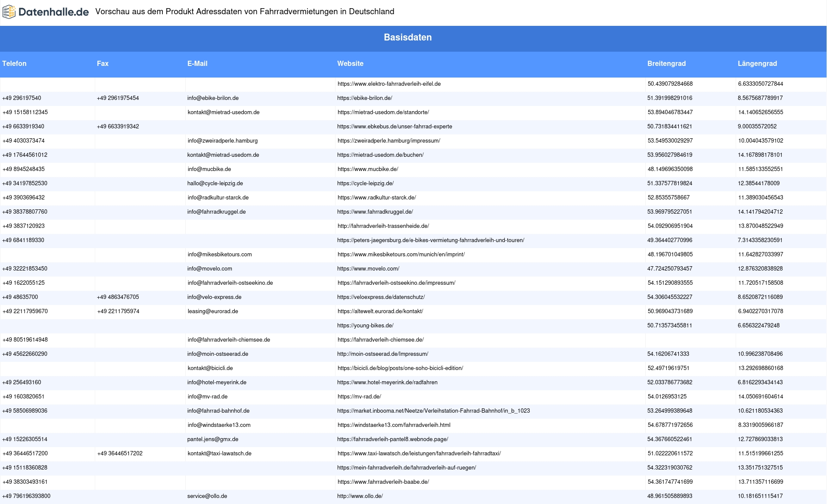This screenshot has width=827, height=504.
Task: Click website https://www.movelo.com/
Action: pos(368,269)
